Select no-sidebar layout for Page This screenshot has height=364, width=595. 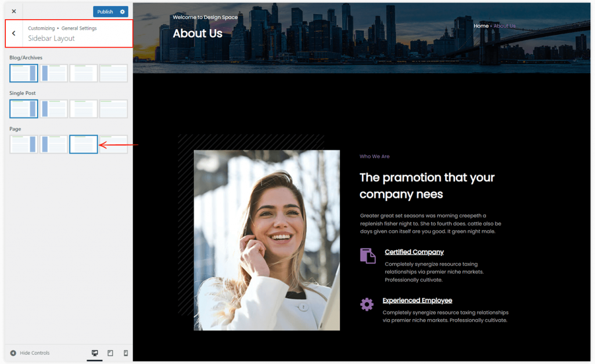pos(83,144)
